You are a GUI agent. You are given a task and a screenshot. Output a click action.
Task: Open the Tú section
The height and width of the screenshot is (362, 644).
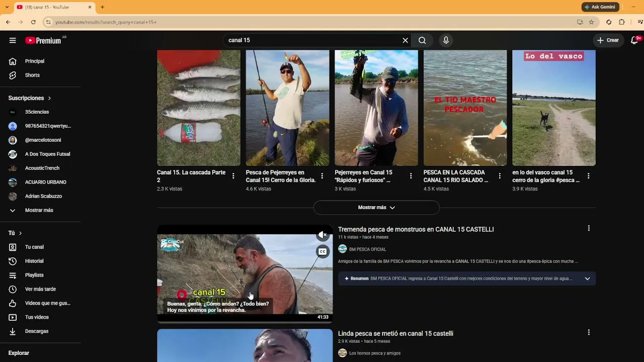(15, 233)
